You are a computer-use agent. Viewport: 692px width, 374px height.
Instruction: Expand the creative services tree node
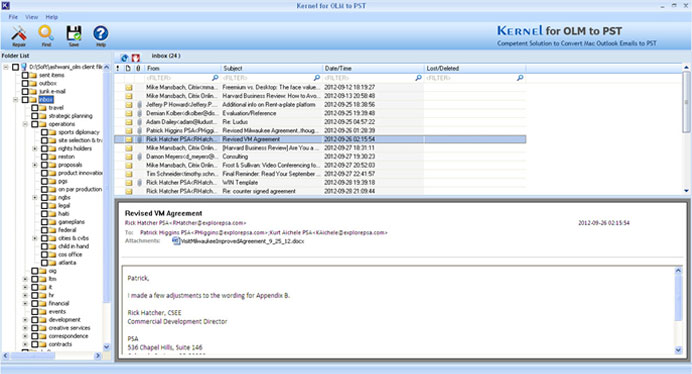coord(25,328)
